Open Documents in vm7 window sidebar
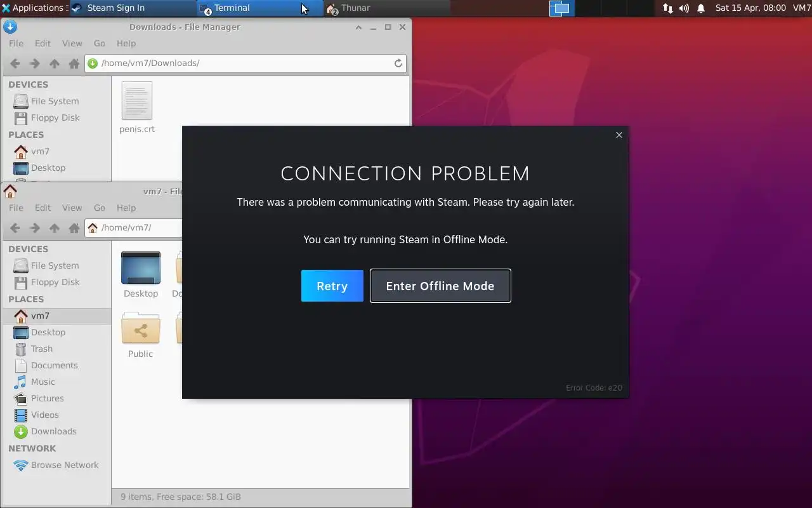Screen dimensions: 812x508 click(54, 365)
